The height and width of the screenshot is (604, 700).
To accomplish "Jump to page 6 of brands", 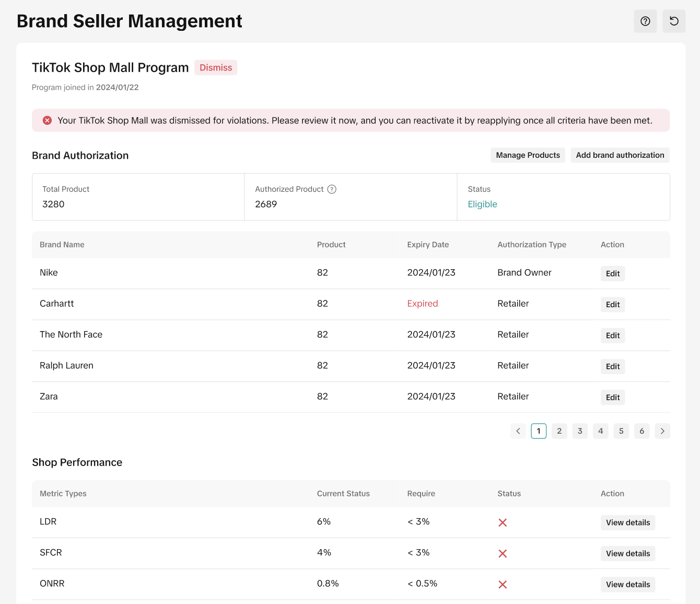I will coord(641,431).
